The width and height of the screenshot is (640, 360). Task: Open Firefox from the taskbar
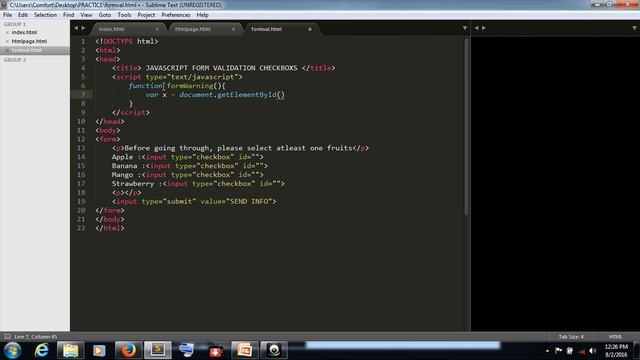point(128,351)
